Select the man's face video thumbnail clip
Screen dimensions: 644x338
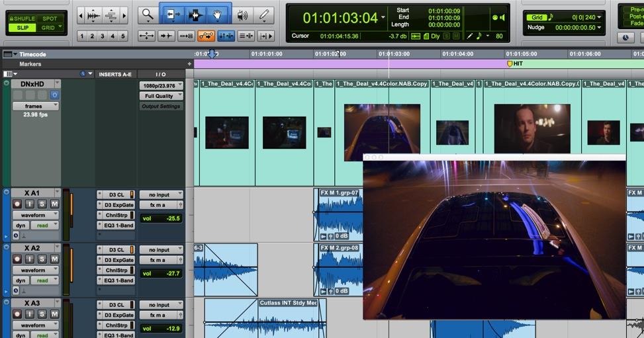(x=532, y=128)
